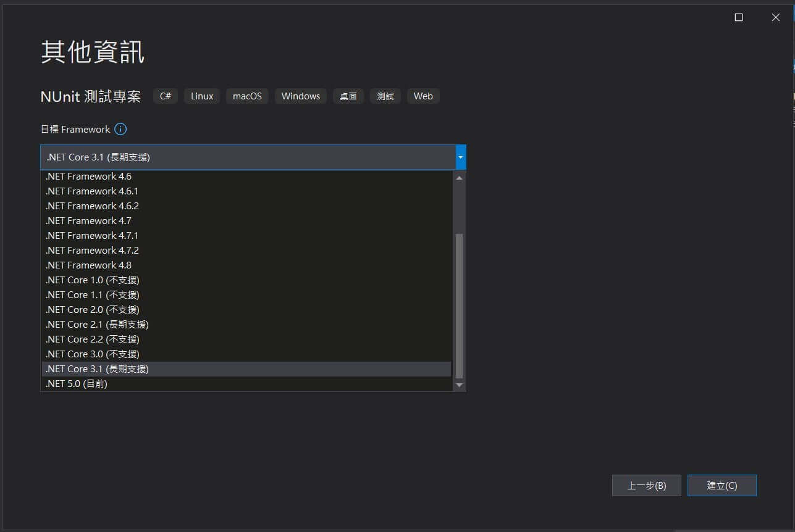The image size is (795, 532).
Task: Click the list scrollbar up arrow
Action: pos(459,178)
